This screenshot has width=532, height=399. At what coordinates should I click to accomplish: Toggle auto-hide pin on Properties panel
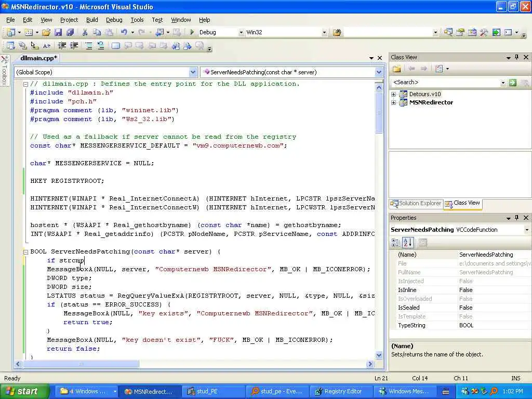[517, 218]
